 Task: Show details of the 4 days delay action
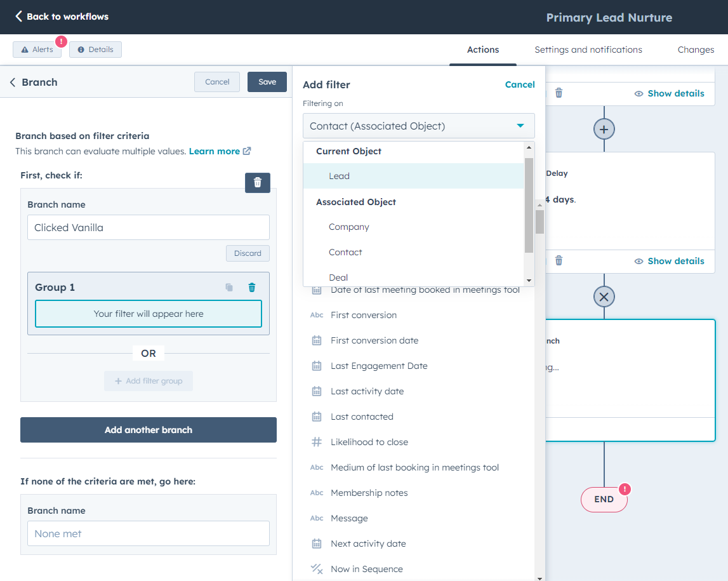(x=669, y=261)
